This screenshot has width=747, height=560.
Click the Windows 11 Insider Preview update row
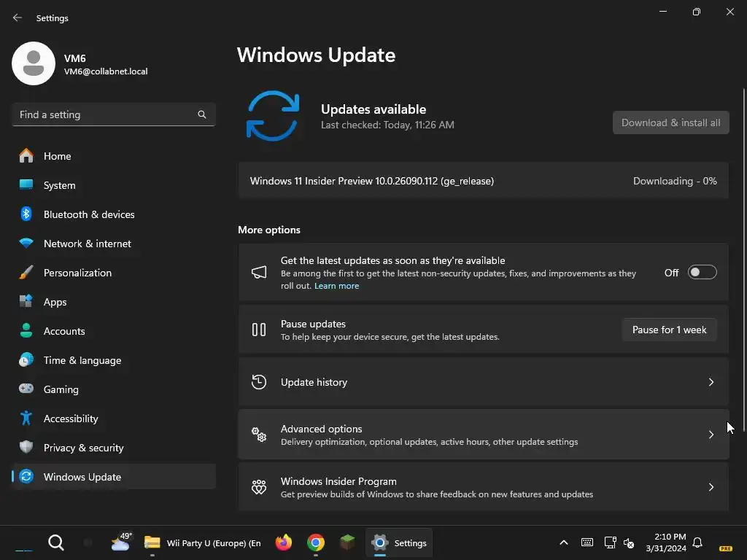484,181
